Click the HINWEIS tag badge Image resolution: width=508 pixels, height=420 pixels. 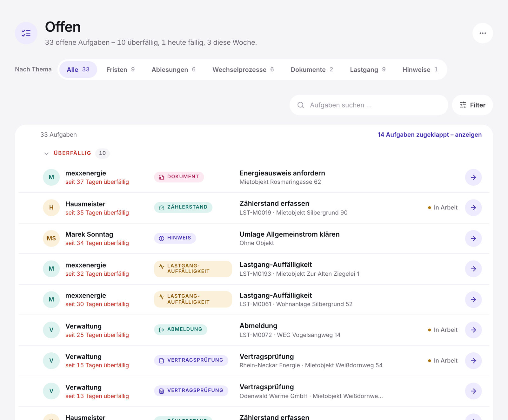click(175, 238)
